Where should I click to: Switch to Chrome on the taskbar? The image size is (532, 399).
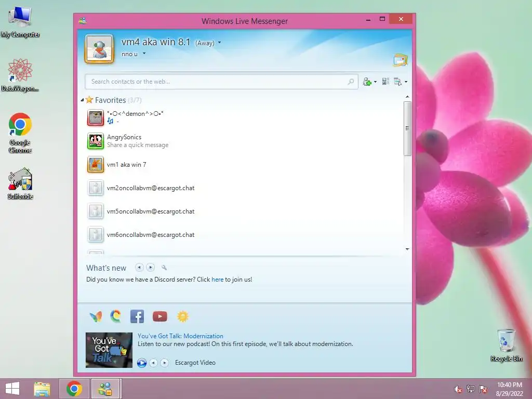point(74,389)
